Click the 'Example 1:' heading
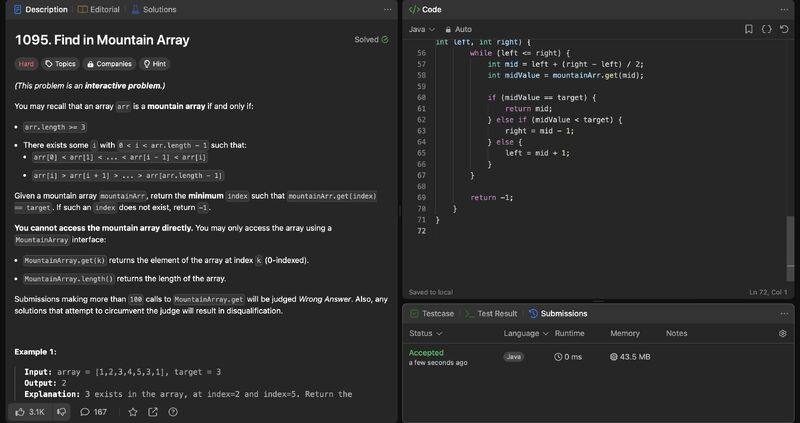This screenshot has width=800, height=423. click(x=35, y=352)
